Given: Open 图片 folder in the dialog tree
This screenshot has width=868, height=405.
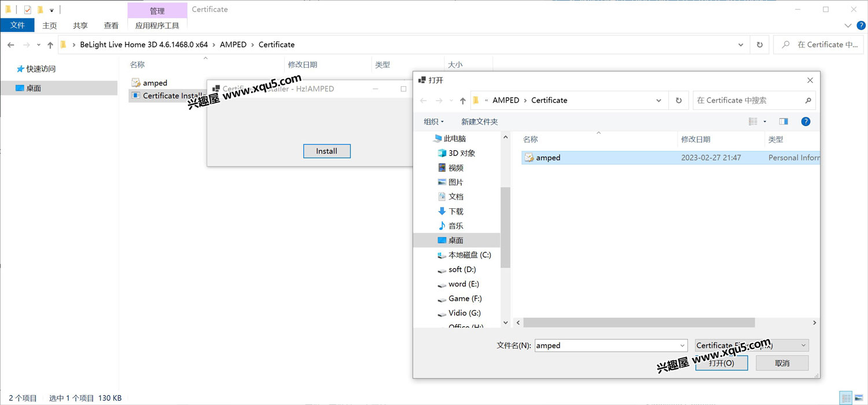Looking at the screenshot, I should click(x=451, y=182).
